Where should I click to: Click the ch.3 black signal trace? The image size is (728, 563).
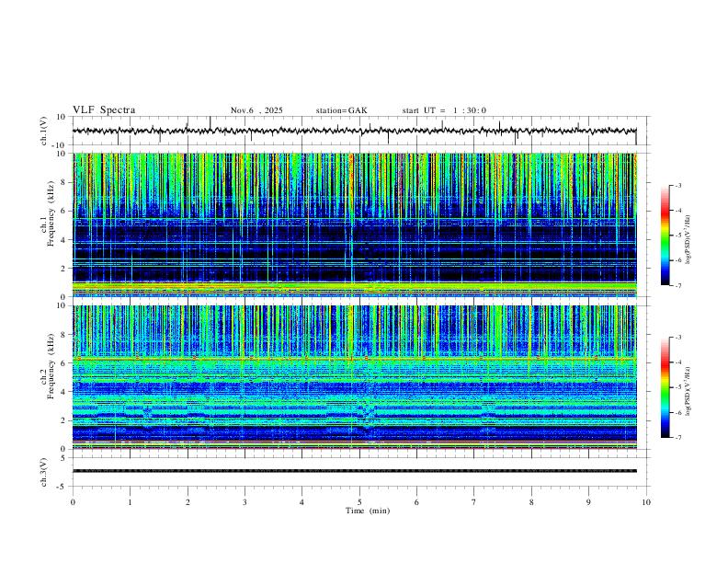[x=355, y=471]
